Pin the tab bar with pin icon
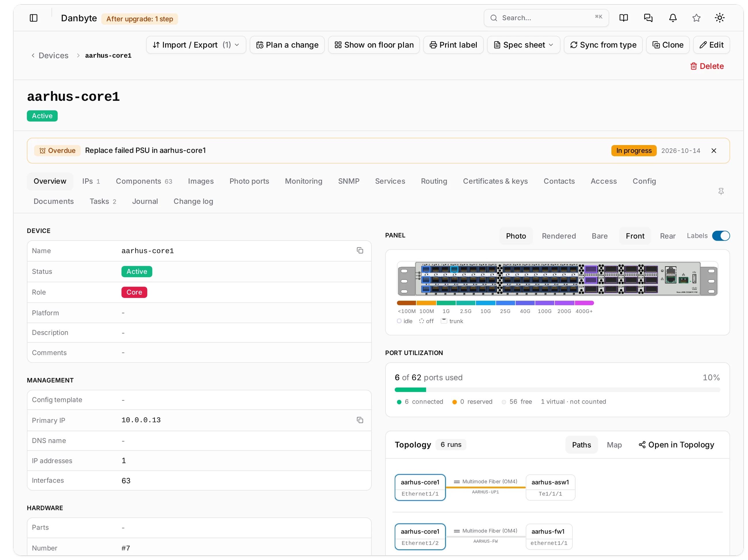 pos(721,191)
